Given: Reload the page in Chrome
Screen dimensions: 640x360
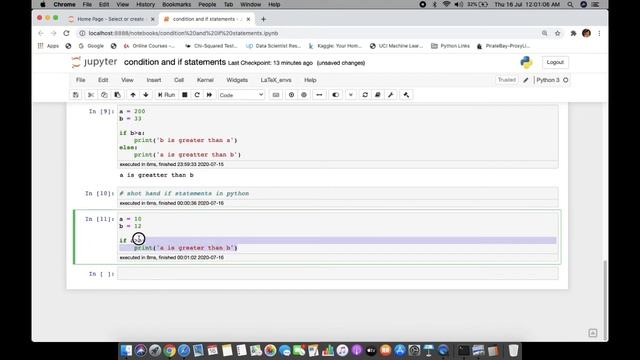Looking at the screenshot, I should coord(66,33).
